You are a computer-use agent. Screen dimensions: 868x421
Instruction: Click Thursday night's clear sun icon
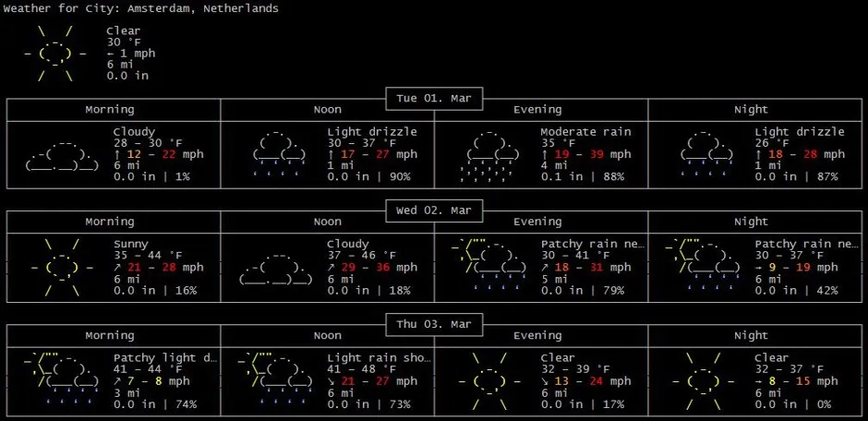click(x=703, y=381)
